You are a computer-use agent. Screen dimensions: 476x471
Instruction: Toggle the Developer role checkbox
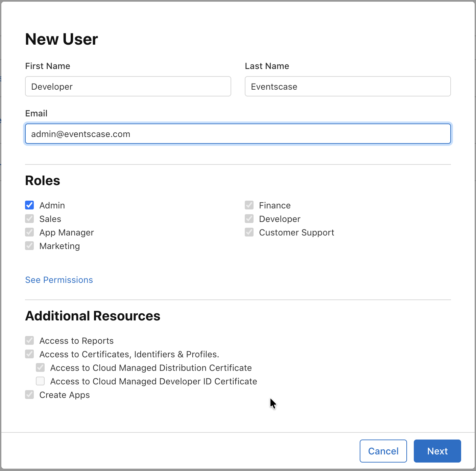[249, 219]
